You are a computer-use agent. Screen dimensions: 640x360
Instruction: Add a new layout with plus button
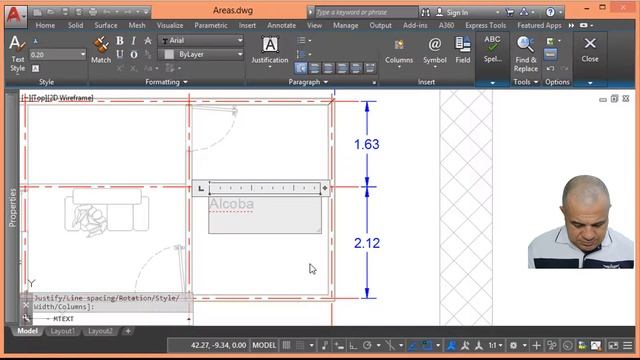(128, 331)
